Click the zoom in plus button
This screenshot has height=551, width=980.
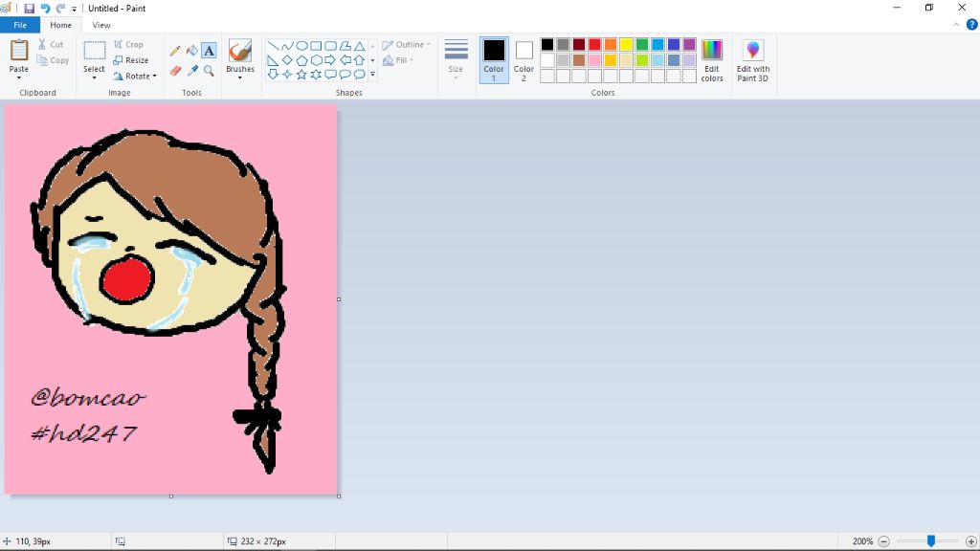(x=970, y=541)
